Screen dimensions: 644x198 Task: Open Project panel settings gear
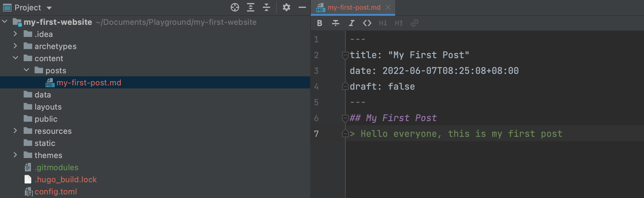286,7
